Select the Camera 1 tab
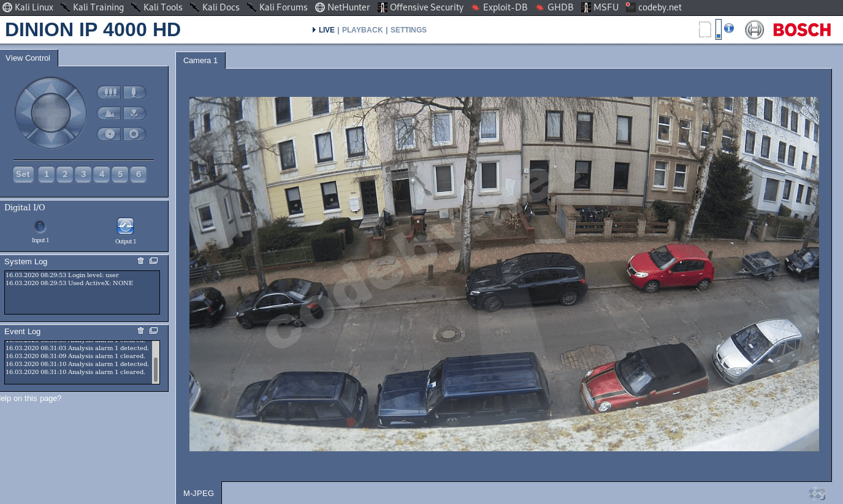 [x=200, y=60]
